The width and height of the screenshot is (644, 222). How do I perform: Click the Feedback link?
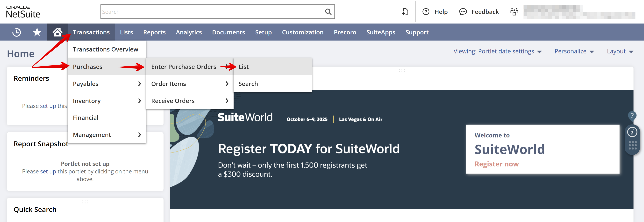485,12
